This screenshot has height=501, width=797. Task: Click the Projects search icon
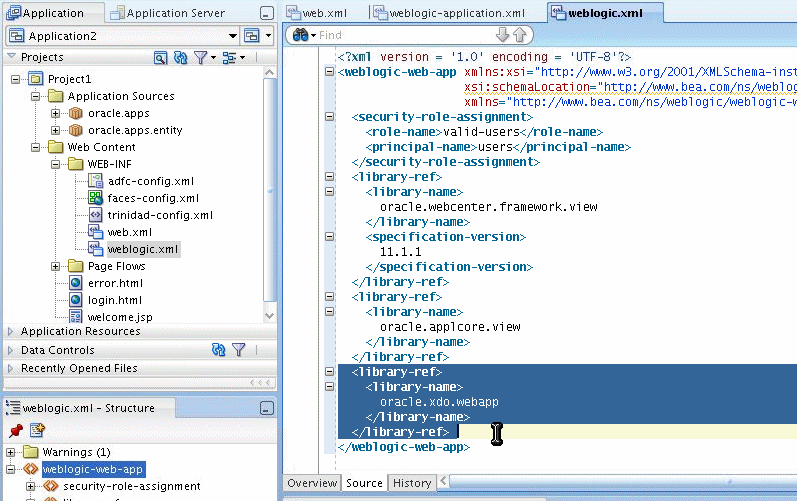160,58
